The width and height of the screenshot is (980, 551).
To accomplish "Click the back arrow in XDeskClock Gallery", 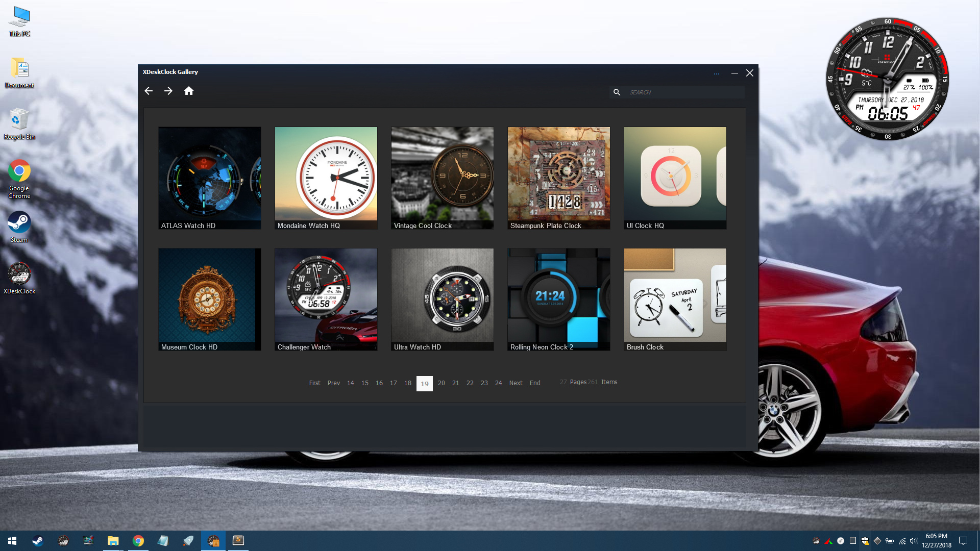I will (149, 91).
